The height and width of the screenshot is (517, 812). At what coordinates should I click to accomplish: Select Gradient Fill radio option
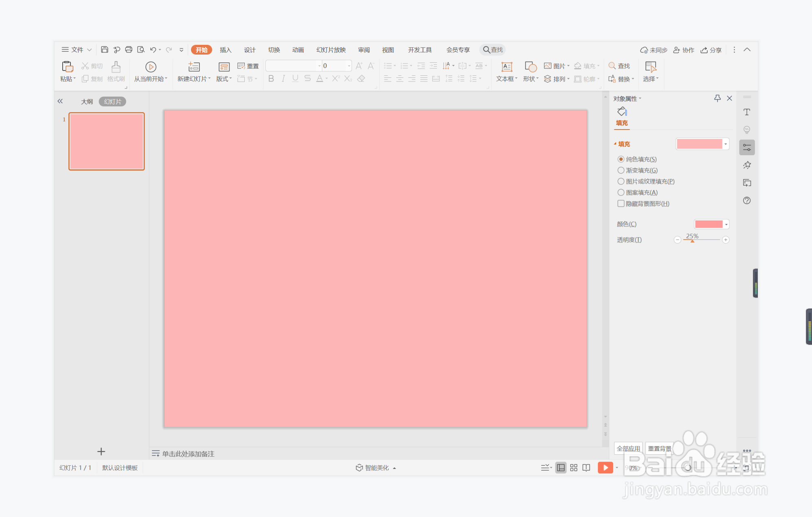[x=621, y=170]
